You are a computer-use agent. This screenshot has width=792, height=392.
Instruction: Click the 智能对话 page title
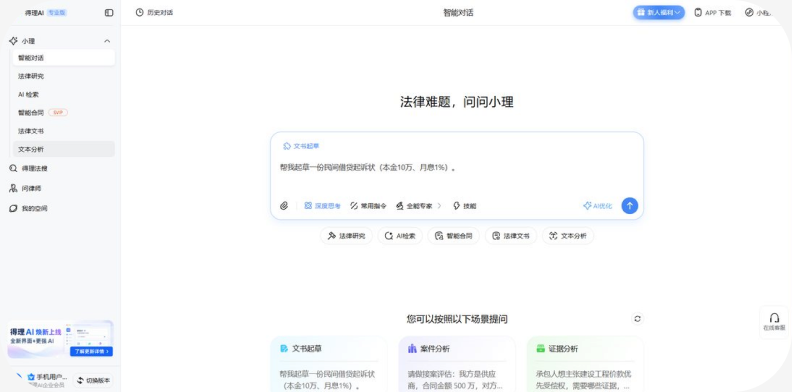458,13
